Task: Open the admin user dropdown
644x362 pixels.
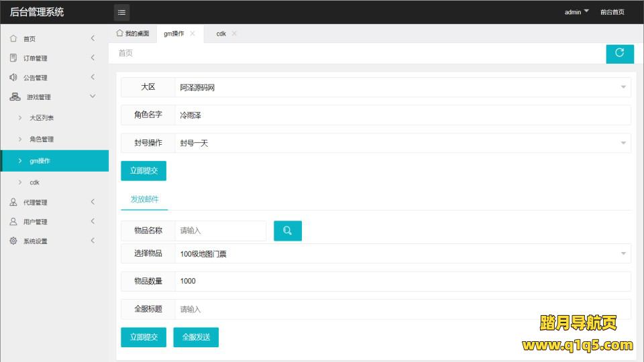Action: (576, 12)
